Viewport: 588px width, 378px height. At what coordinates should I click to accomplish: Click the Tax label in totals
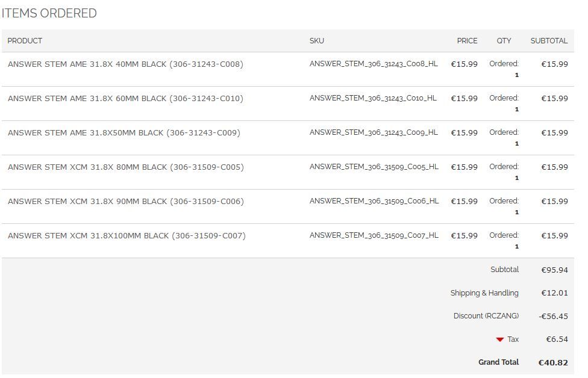point(513,339)
